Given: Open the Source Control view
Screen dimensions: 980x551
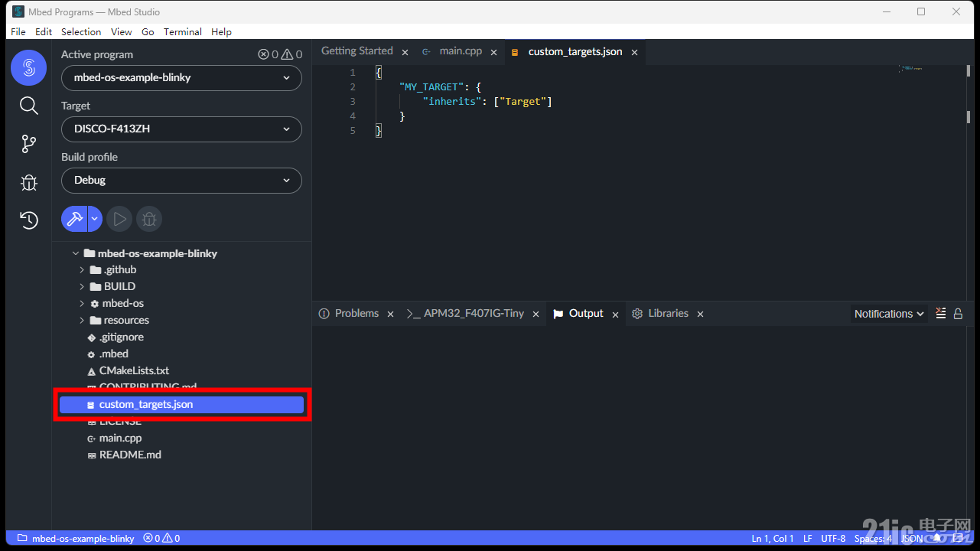Looking at the screenshot, I should (x=28, y=144).
